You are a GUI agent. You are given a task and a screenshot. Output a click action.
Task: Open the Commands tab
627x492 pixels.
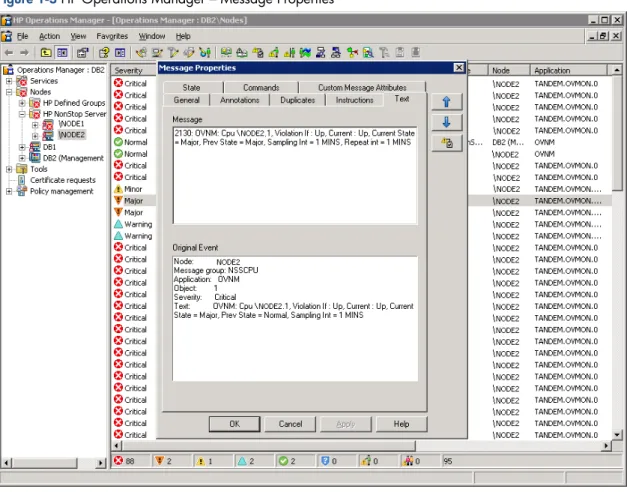point(261,87)
